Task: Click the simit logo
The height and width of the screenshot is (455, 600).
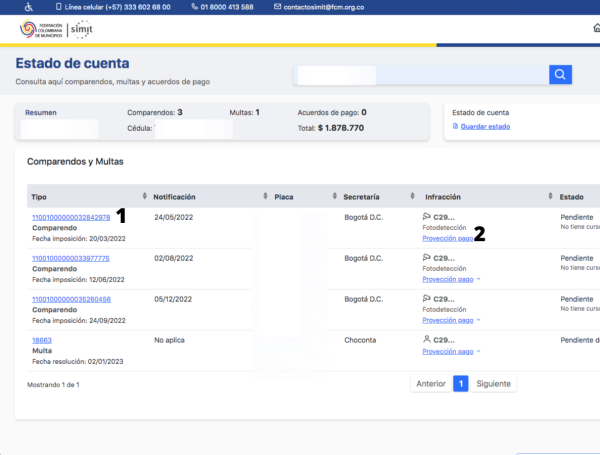Action: click(x=82, y=29)
